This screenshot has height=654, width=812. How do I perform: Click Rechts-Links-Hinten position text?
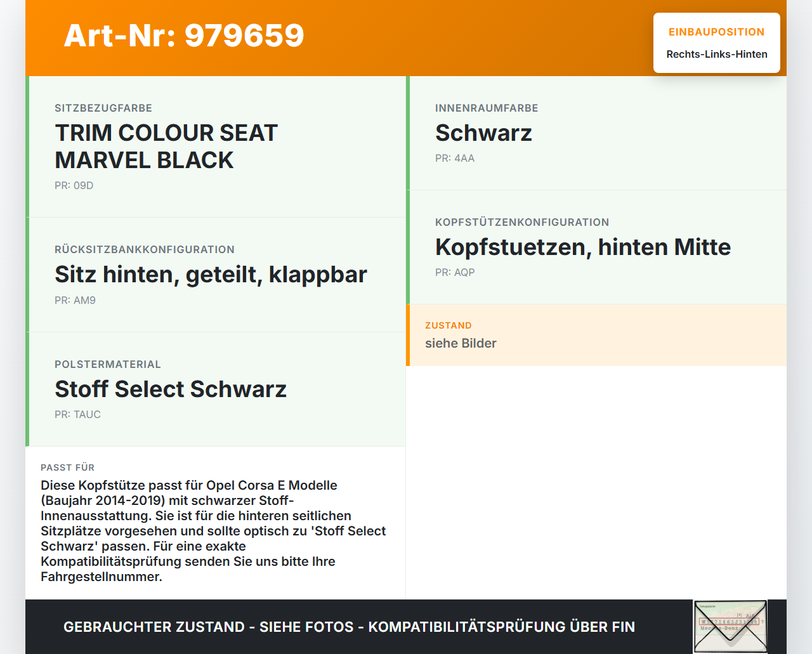[716, 55]
